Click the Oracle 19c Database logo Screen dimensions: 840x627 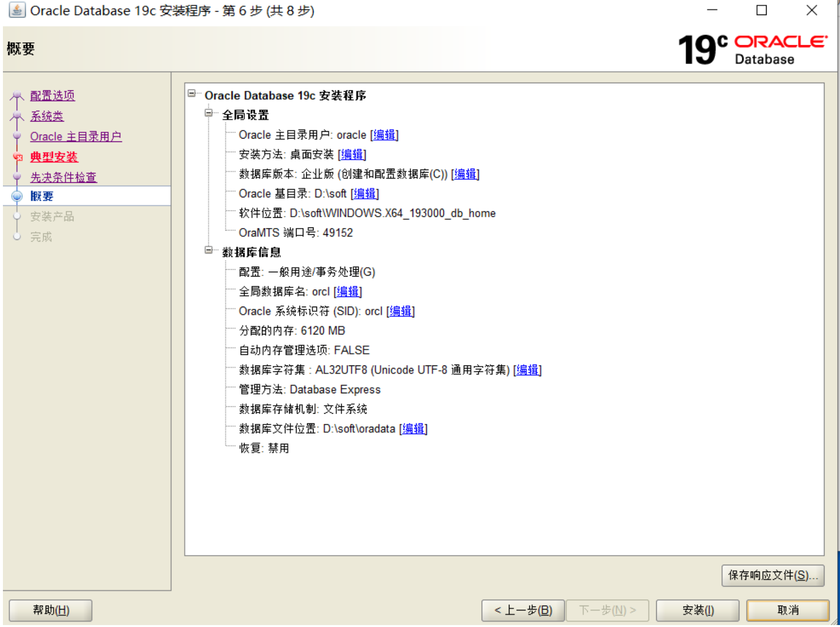pyautogui.click(x=752, y=50)
